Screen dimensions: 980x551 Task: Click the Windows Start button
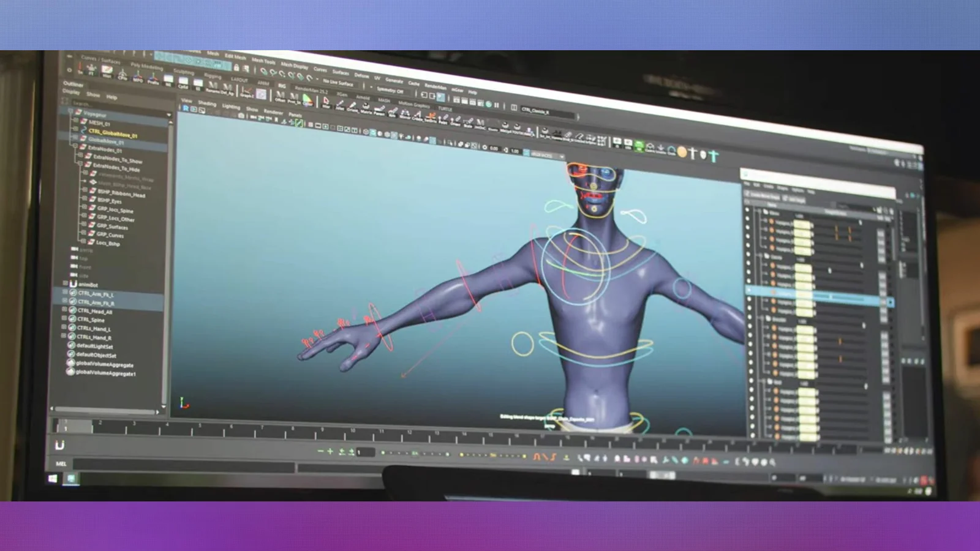(x=53, y=478)
